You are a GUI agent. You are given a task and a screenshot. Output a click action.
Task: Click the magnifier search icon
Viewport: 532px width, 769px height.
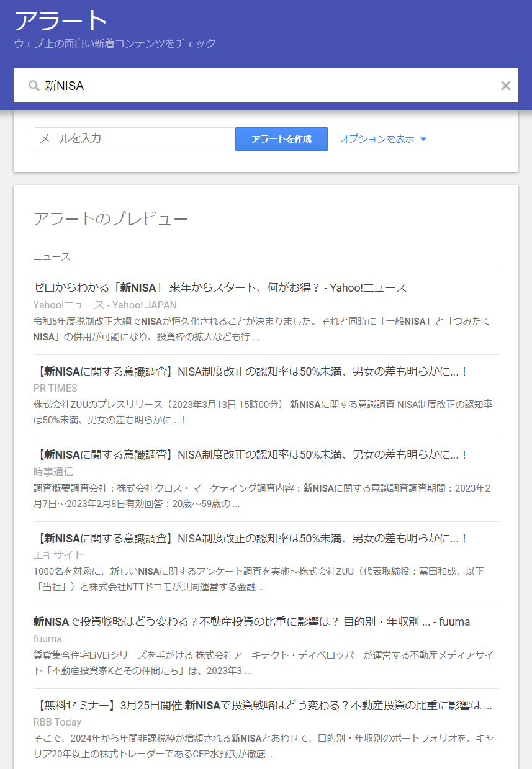(34, 86)
